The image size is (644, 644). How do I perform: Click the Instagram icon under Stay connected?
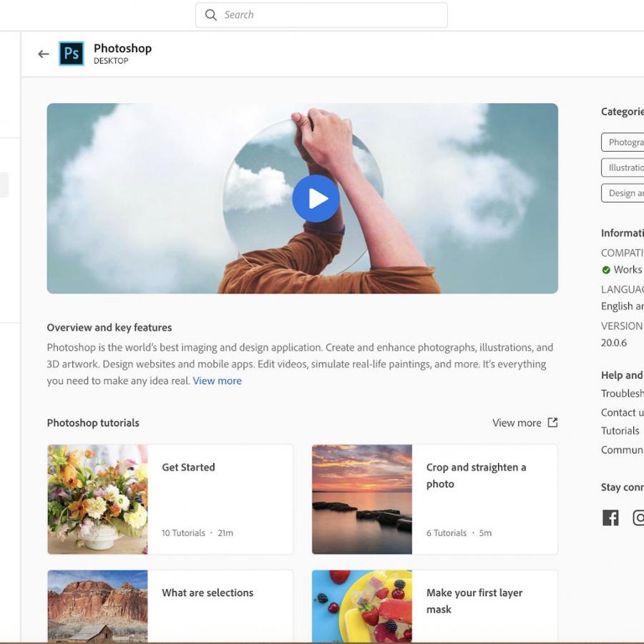[x=638, y=517]
